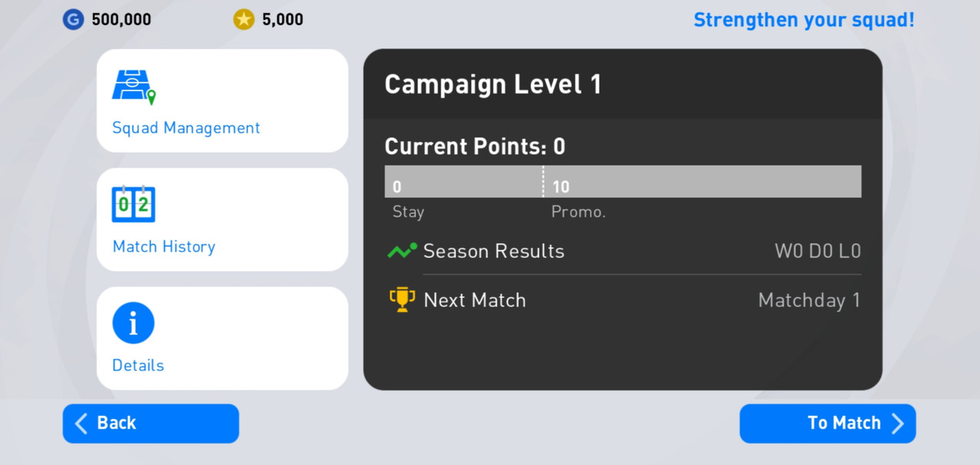980x465 pixels.
Task: Tap the gold star currency icon
Action: [244, 19]
